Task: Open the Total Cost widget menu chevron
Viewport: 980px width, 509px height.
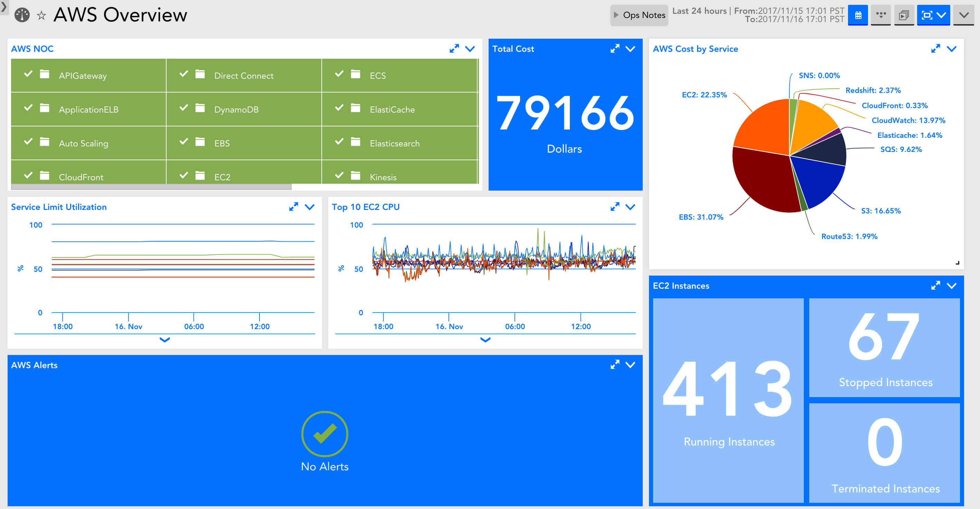Action: (630, 49)
